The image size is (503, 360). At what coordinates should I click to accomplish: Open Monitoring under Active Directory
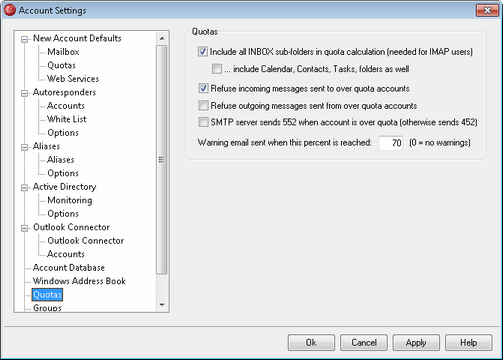click(70, 200)
